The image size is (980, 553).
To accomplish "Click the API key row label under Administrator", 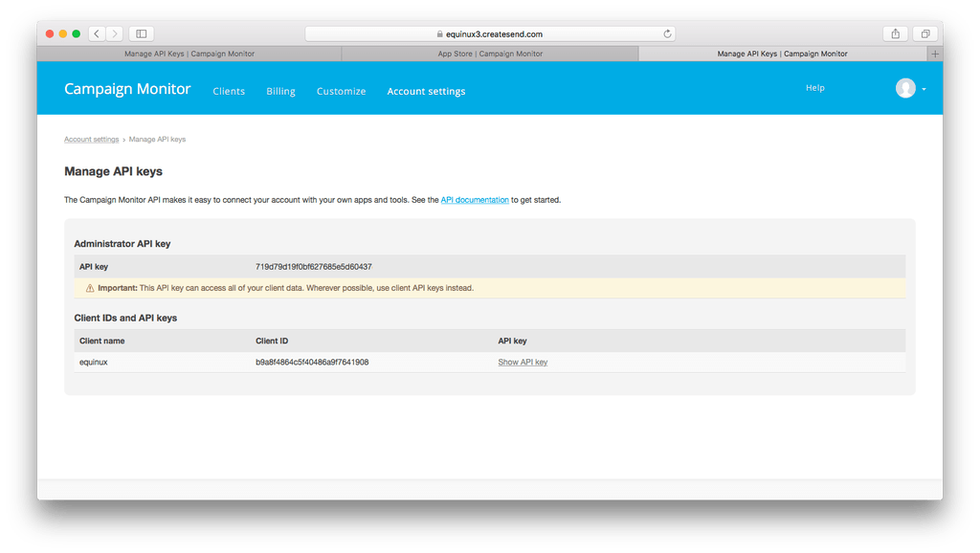I will point(94,267).
